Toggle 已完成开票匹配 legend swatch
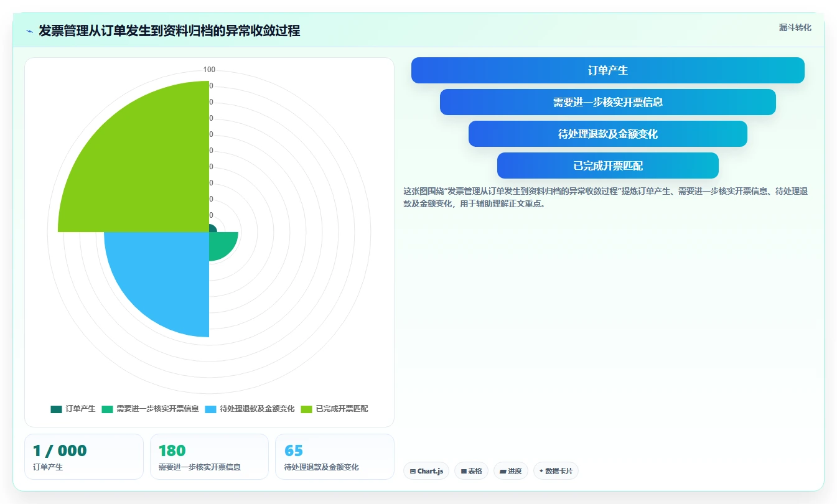Viewport: 837px width, 504px height. point(307,409)
